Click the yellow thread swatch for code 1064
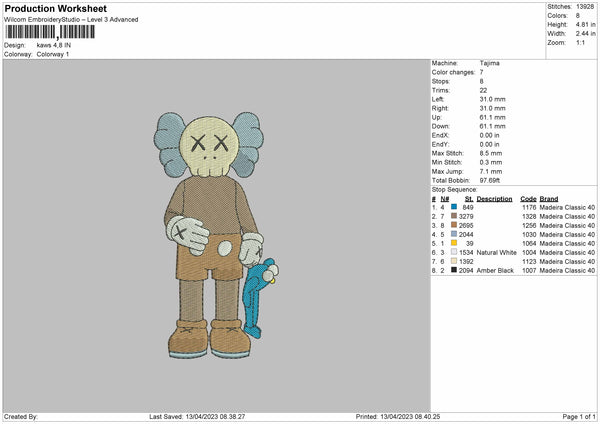Screen dimensions: 600x424 coord(454,243)
